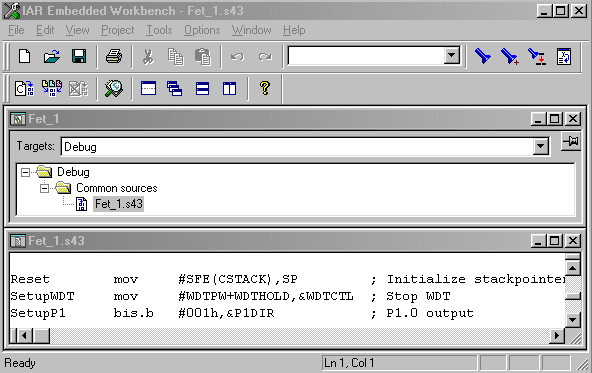This screenshot has height=373, width=592.
Task: Click the yellow question mark Help icon
Action: click(265, 88)
